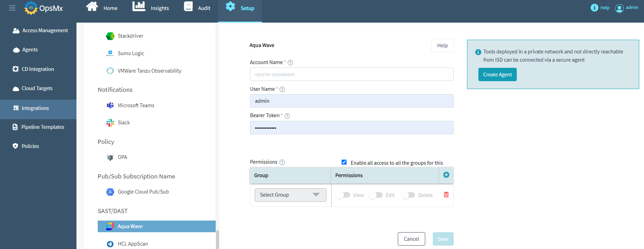Click Bearer Token help question icon

pos(287,116)
